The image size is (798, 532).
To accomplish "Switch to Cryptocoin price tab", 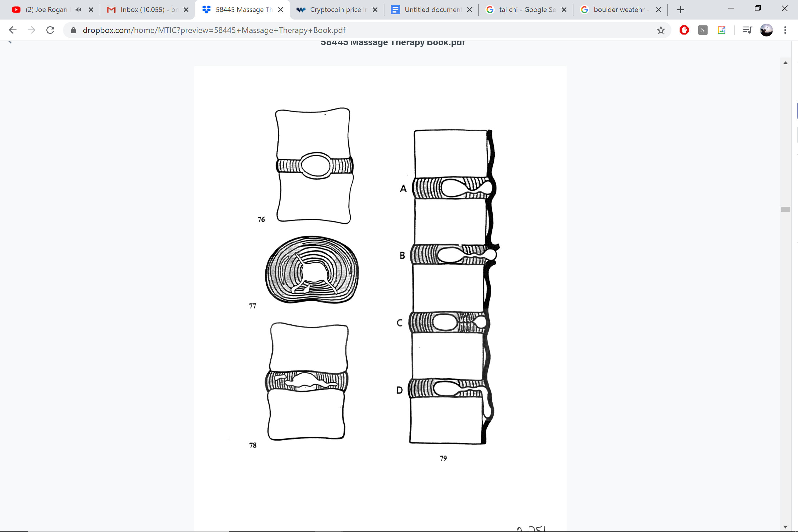I will tap(334, 10).
